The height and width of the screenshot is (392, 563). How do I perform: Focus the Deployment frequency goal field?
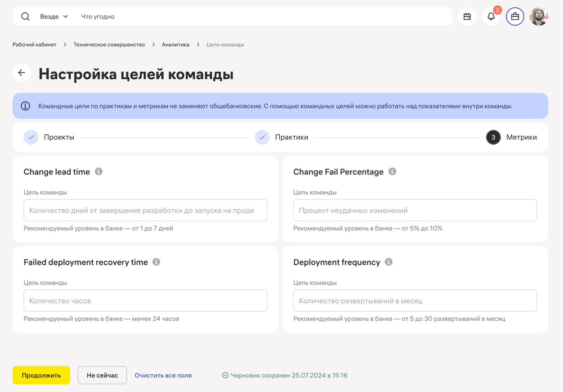coord(415,301)
